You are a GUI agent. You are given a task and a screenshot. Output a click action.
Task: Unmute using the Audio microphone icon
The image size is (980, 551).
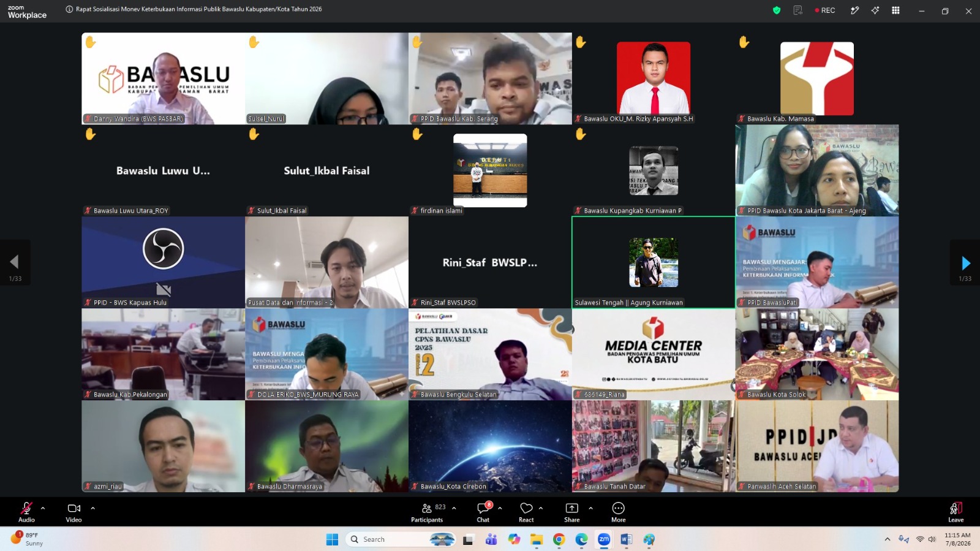pos(26,508)
